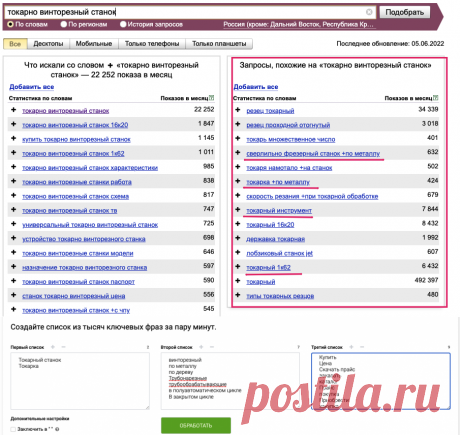The width and height of the screenshot is (460, 435).
Task: Click plus beside 'токарный 16к20'
Action: (x=238, y=224)
